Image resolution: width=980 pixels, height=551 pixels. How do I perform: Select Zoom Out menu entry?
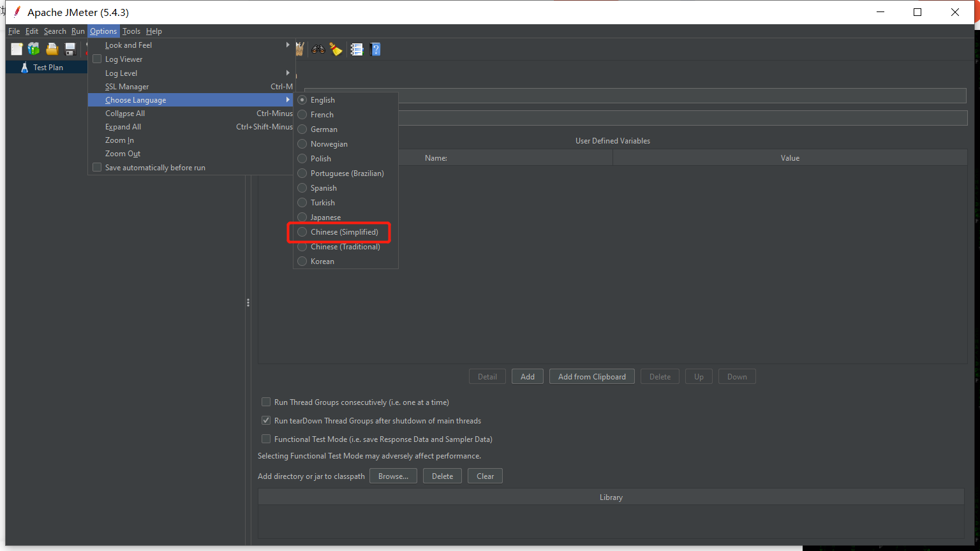(x=191, y=154)
